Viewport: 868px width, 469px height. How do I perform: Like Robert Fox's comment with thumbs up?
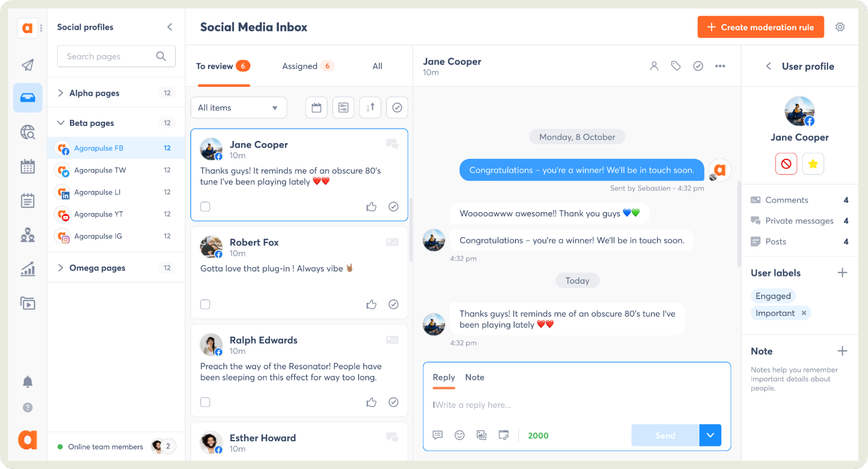[371, 305]
